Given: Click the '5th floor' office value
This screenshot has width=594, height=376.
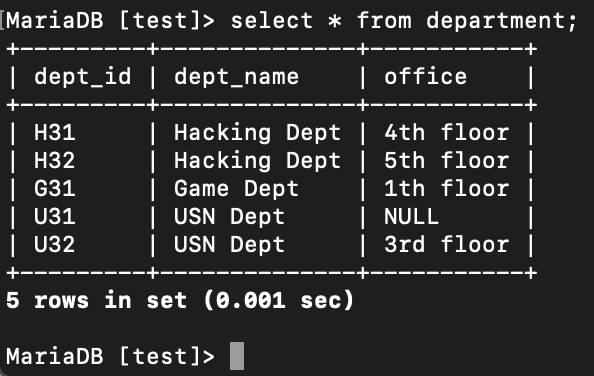Looking at the screenshot, I should [447, 161].
